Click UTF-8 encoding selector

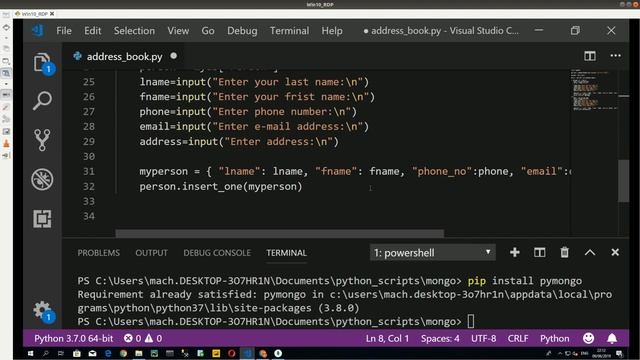[484, 338]
